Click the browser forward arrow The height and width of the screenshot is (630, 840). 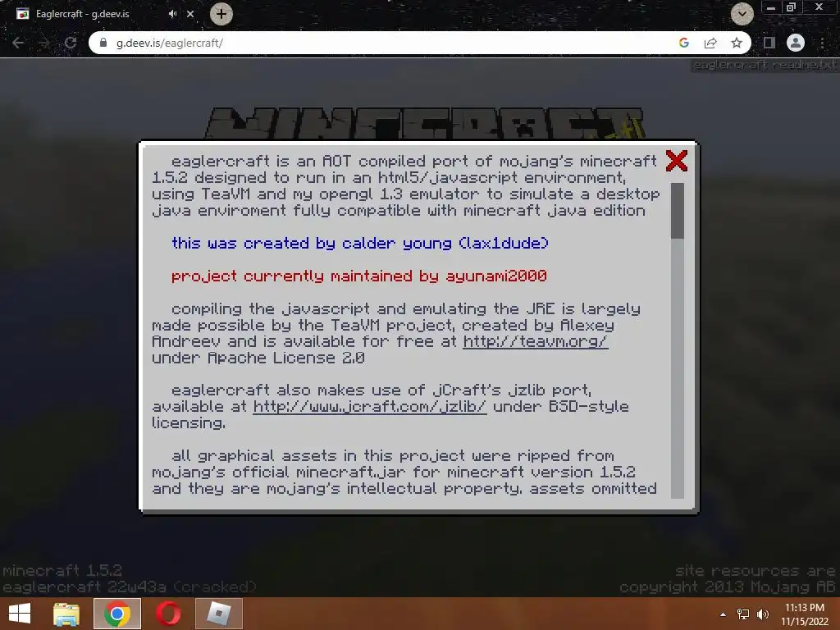point(44,43)
